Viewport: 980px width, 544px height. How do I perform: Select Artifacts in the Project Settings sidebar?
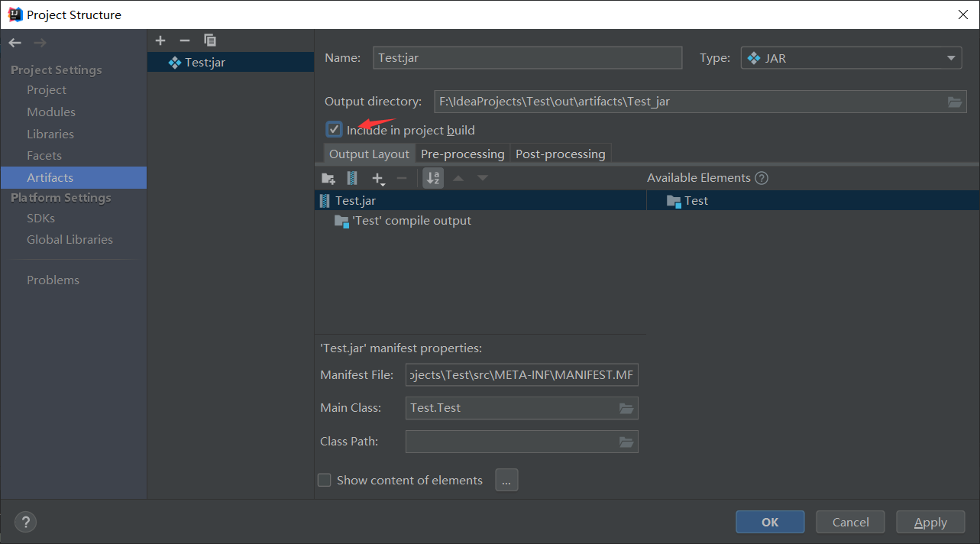pos(73,177)
